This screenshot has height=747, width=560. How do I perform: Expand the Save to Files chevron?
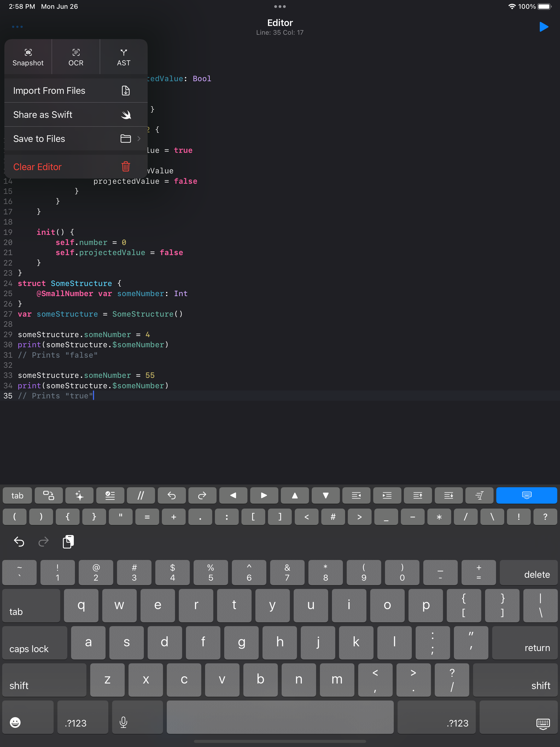tap(139, 139)
